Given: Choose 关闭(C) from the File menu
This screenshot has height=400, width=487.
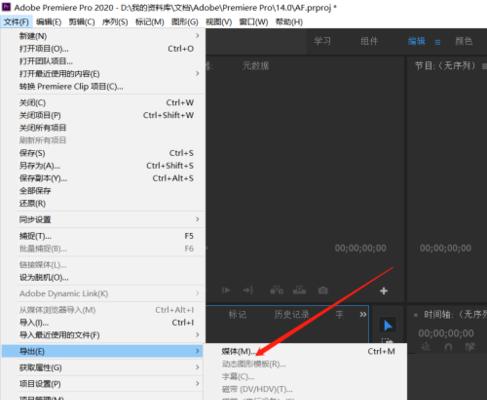Looking at the screenshot, I should point(103,103).
